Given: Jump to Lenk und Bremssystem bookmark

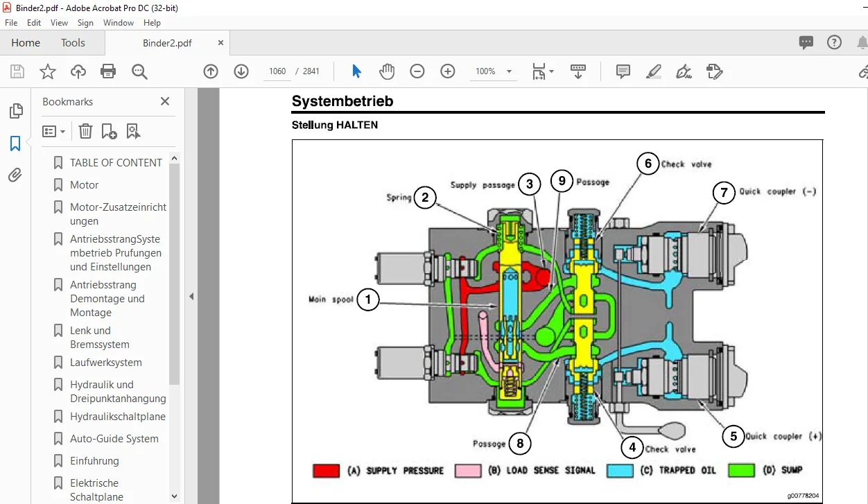Looking at the screenshot, I should (100, 337).
